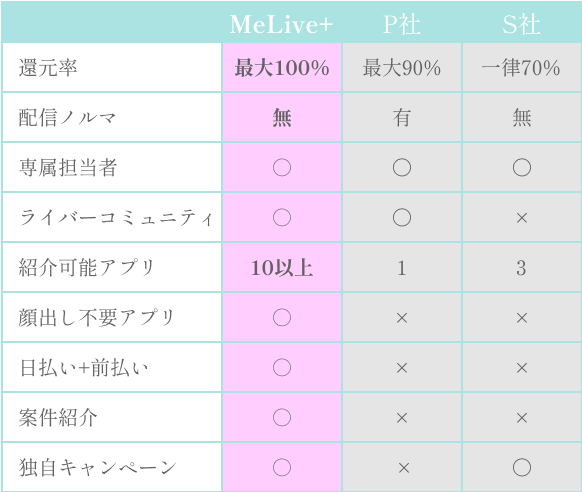The height and width of the screenshot is (492, 582).
Task: Click the S社 column header
Action: click(521, 25)
